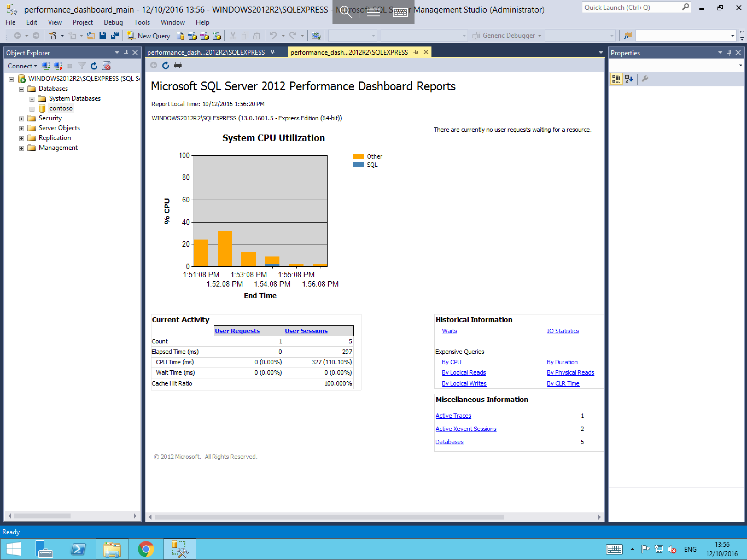Expand the contoso database node
The image size is (747, 560).
click(32, 109)
